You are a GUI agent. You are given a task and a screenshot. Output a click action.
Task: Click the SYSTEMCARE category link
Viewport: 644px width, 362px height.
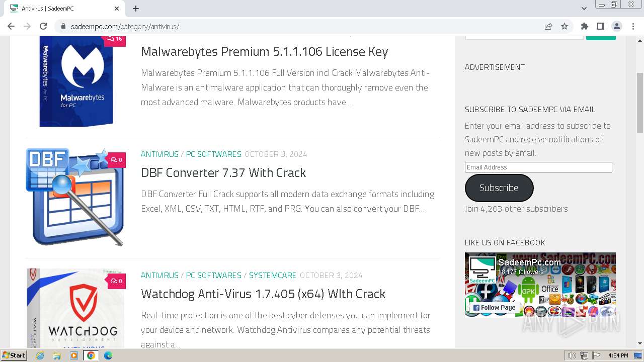[x=273, y=276]
